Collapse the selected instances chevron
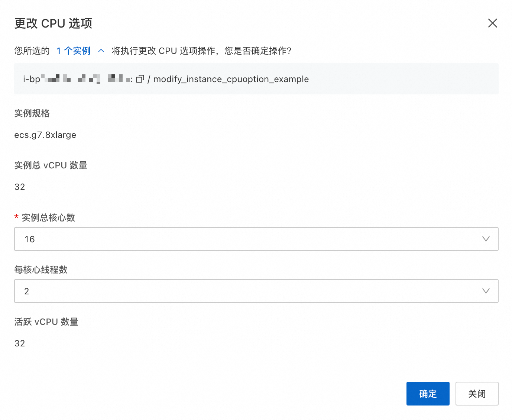This screenshot has width=512, height=420. (101, 51)
